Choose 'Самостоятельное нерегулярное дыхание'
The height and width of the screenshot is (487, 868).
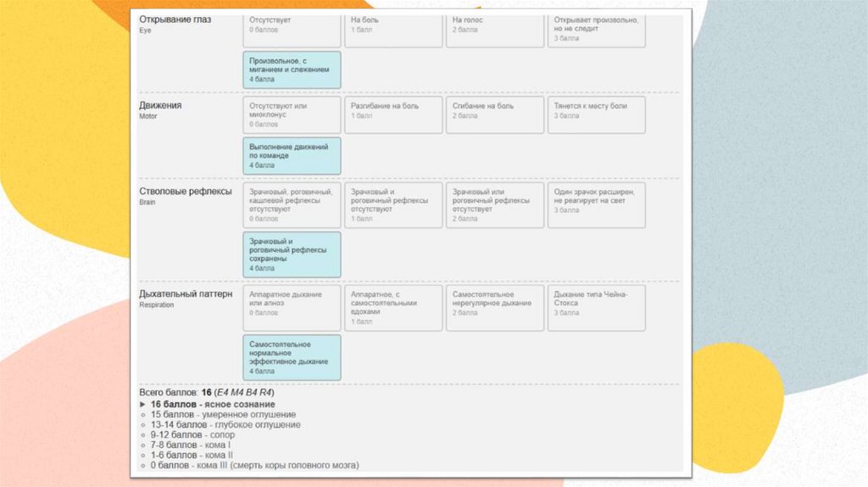[x=495, y=308]
